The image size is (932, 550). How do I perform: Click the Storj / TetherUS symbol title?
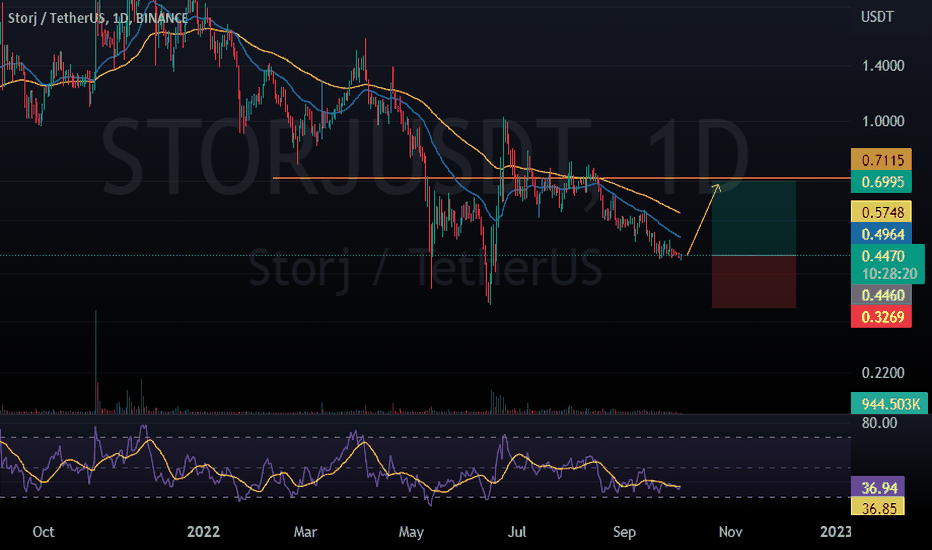[x=97, y=18]
